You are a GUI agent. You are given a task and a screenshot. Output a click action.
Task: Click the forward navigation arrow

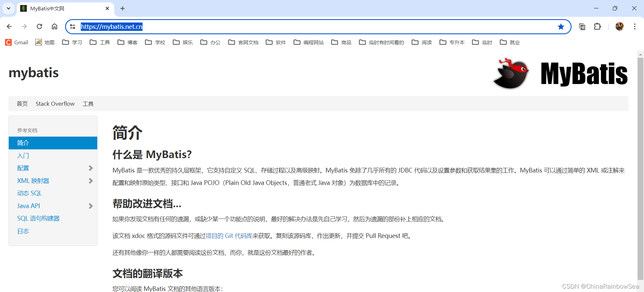coord(24,27)
